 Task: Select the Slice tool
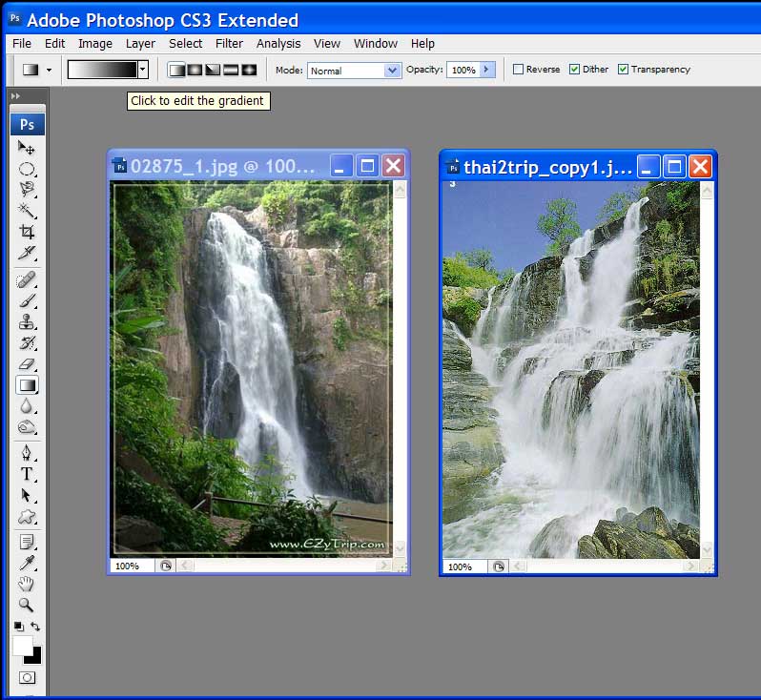point(27,253)
